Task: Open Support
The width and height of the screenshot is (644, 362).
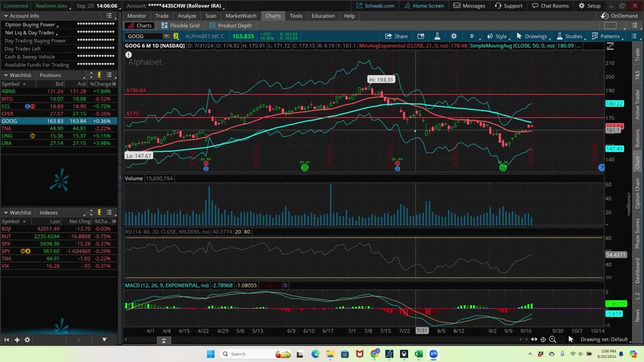Action: point(509,6)
